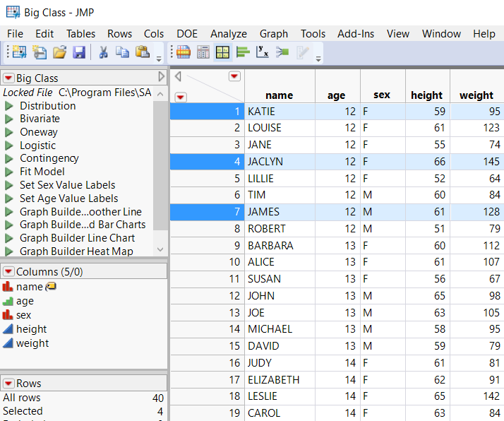Click the Save floppy disk icon
Image resolution: width=504 pixels, height=421 pixels.
[x=79, y=52]
